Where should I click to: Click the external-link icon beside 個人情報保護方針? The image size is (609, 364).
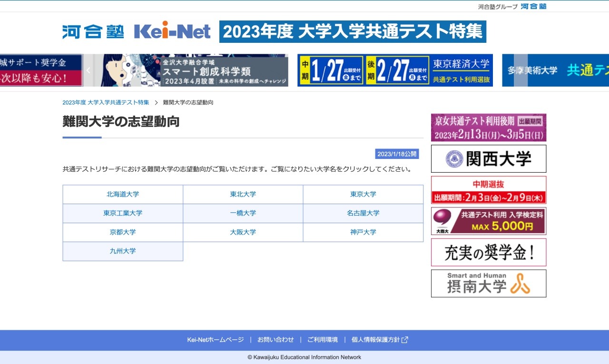point(405,340)
